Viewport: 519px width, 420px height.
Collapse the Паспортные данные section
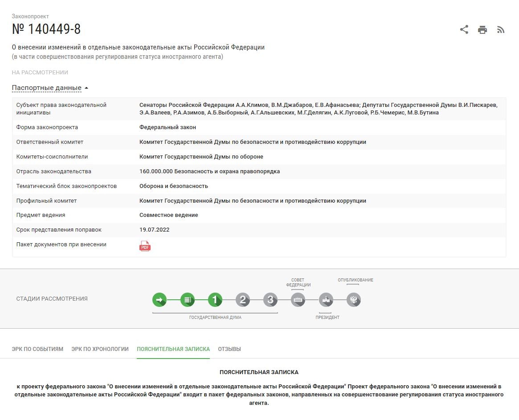pos(46,88)
